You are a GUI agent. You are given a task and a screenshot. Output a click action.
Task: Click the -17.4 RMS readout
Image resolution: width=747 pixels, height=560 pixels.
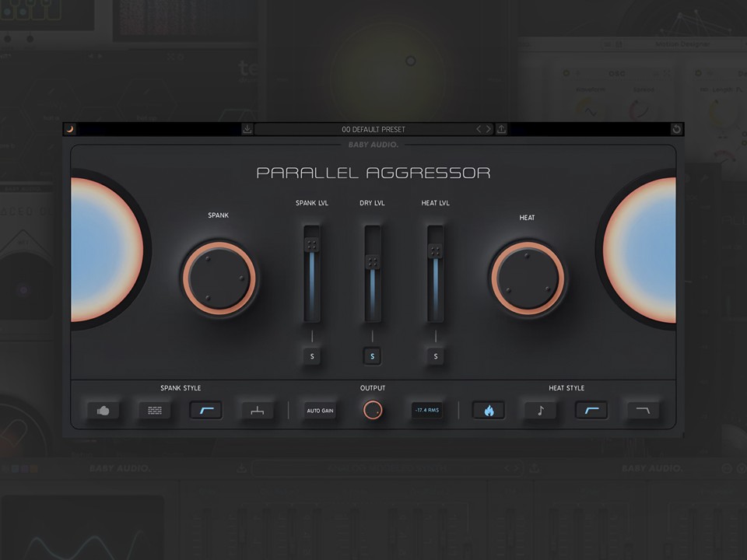point(427,410)
